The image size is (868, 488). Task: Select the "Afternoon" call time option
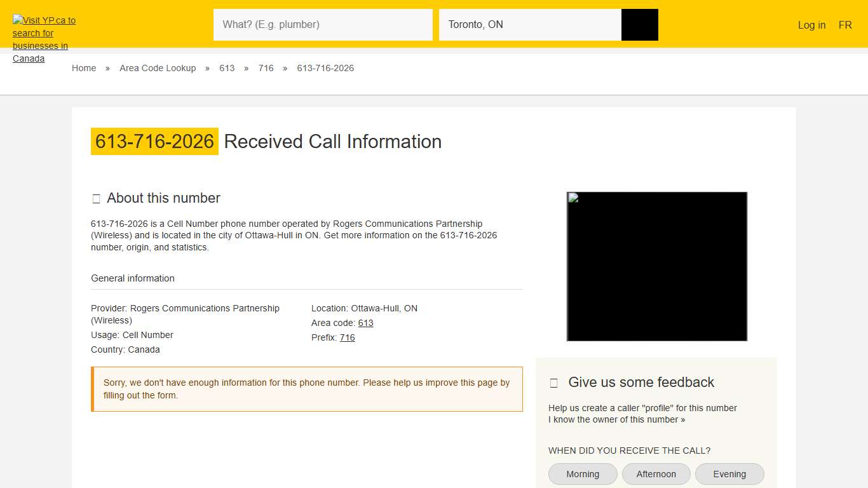(x=656, y=473)
